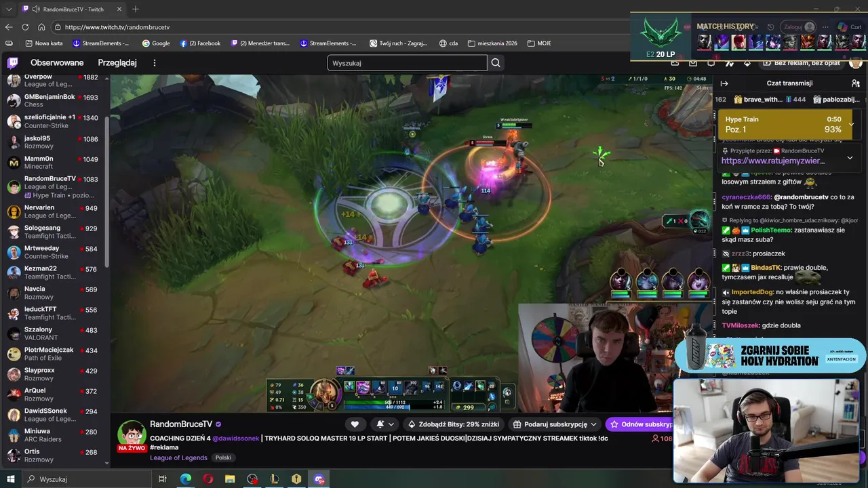Viewport: 868px width, 488px height.
Task: Close the RandomBruceTV - Twitch tab
Action: pyautogui.click(x=119, y=9)
